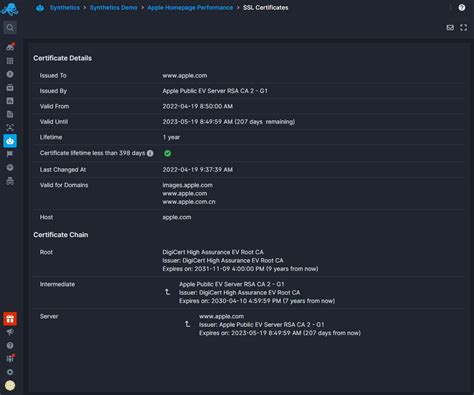The height and width of the screenshot is (395, 474).
Task: Click the images.apple.com domain entry
Action: click(x=187, y=185)
